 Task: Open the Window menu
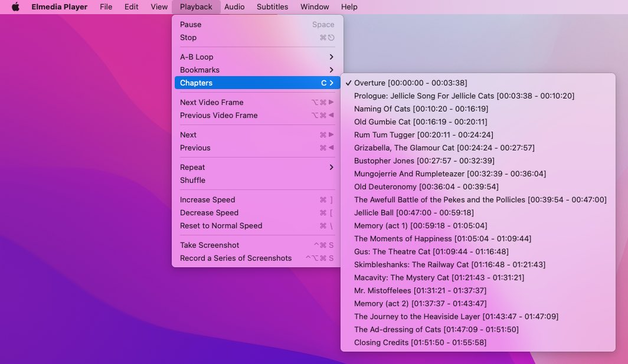[x=314, y=6]
